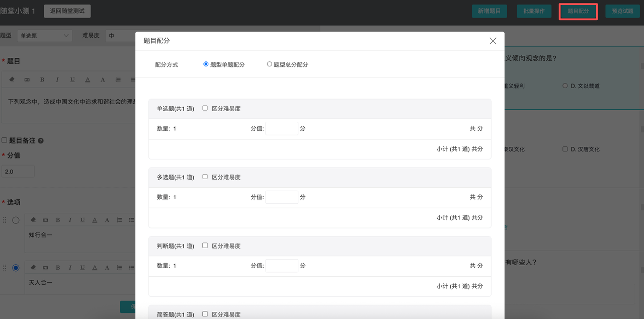Click underline icon in the 天人合一 option toolbar
Viewport: 644px width, 319px height.
(x=82, y=267)
